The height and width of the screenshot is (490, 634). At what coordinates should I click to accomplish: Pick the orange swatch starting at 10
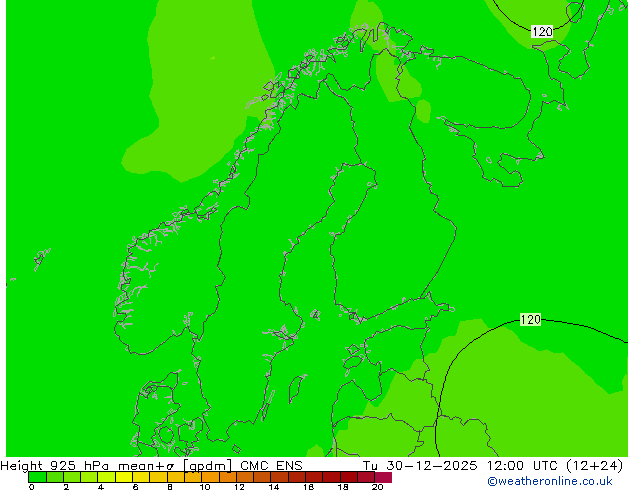pos(210,477)
